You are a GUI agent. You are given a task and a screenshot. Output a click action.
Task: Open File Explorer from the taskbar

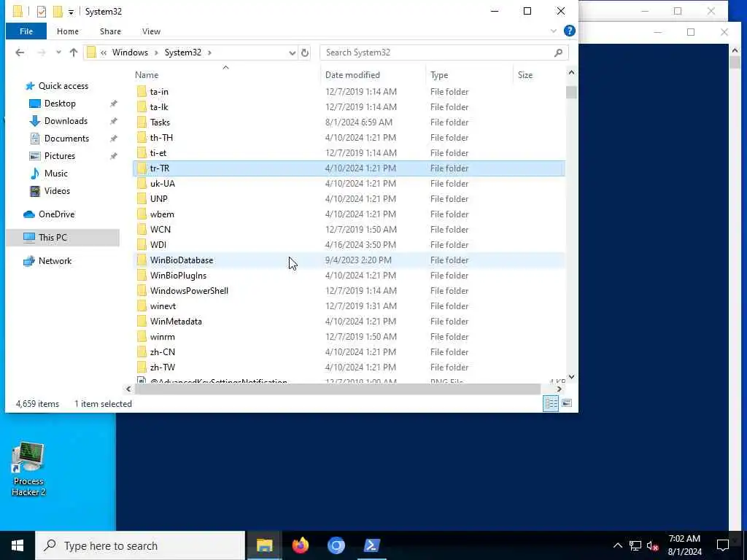tap(264, 545)
